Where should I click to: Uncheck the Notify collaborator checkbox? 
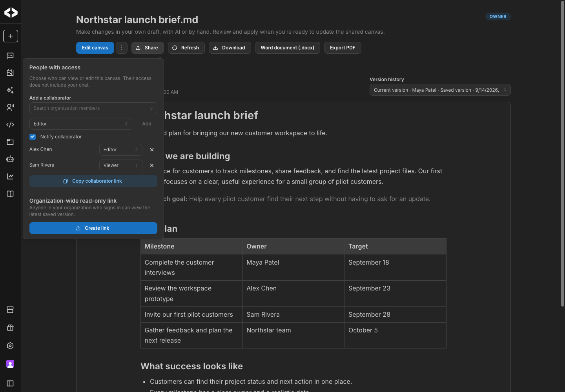point(33,137)
